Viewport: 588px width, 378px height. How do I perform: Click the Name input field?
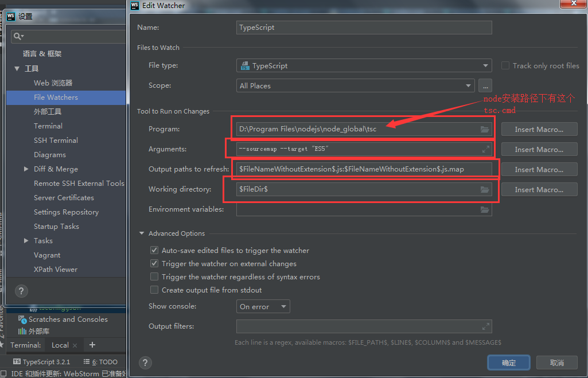[364, 28]
